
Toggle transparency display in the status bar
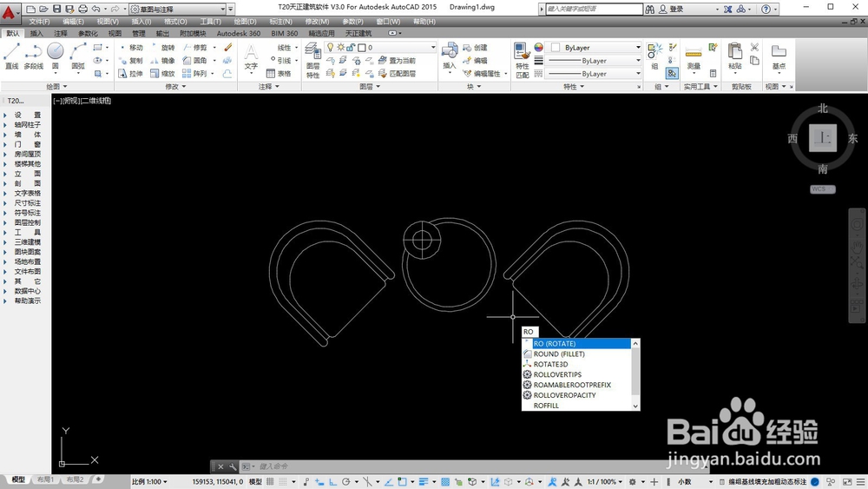click(445, 482)
